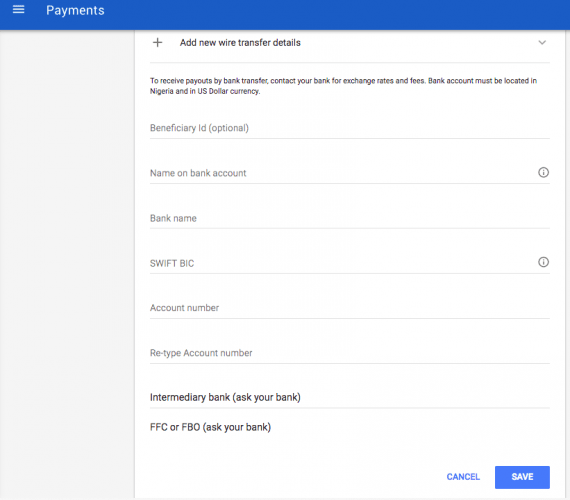
Task: Cancel the wire transfer form
Action: pos(463,477)
